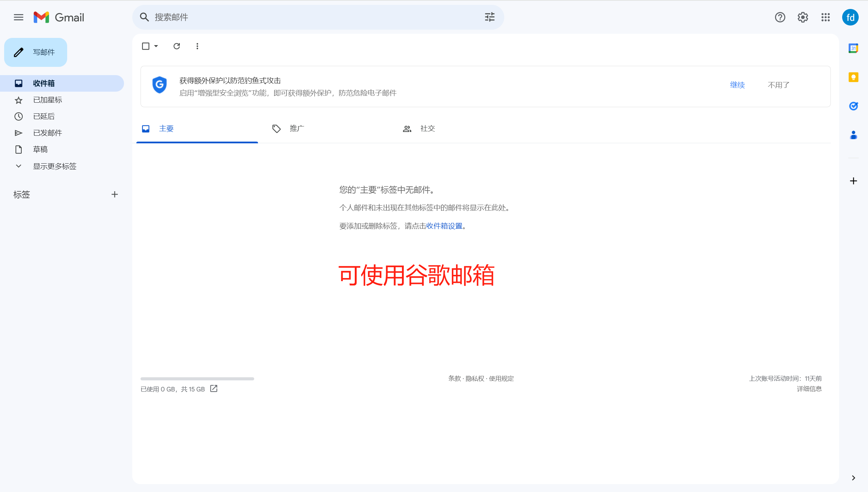The image size is (868, 492).
Task: Open the Settings gear icon
Action: (803, 17)
